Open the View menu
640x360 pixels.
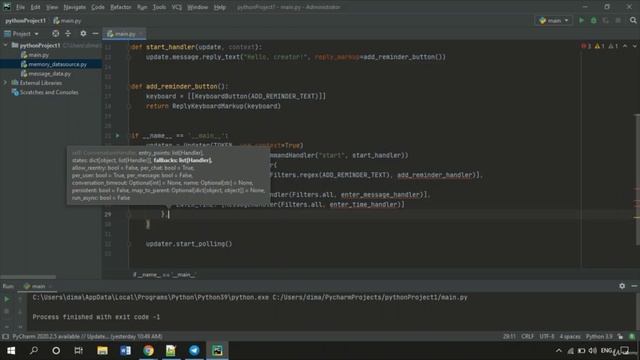click(51, 7)
